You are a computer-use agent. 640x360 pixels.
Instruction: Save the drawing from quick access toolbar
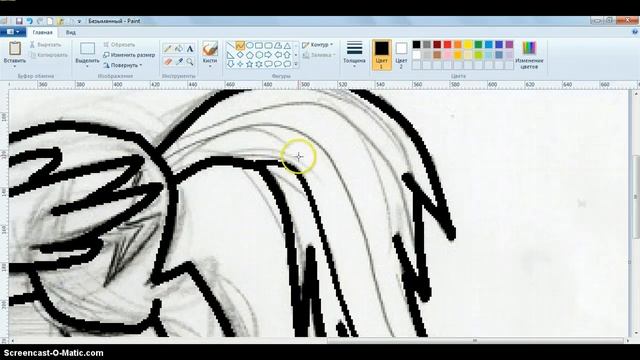[x=19, y=21]
